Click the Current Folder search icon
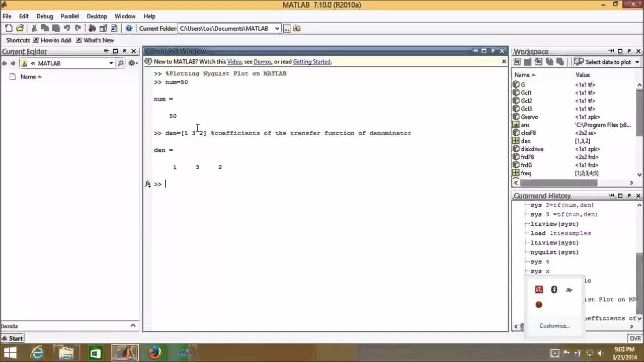 click(120, 63)
